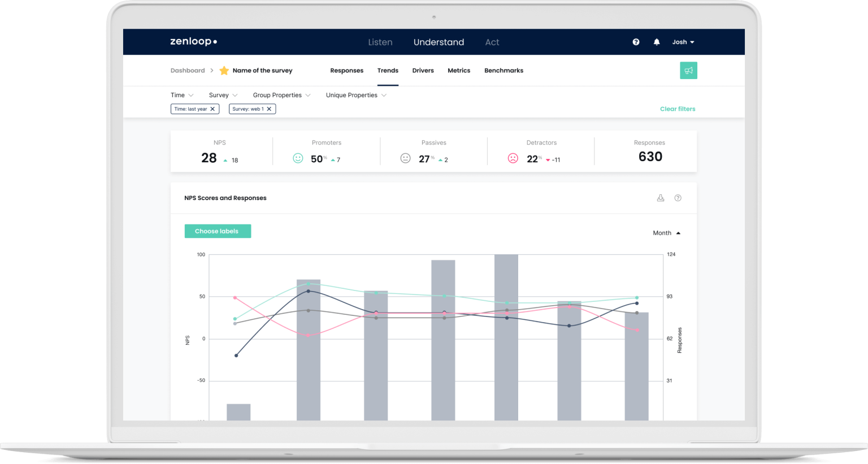This screenshot has width=868, height=464.
Task: Click the Choose labels button
Action: 218,231
